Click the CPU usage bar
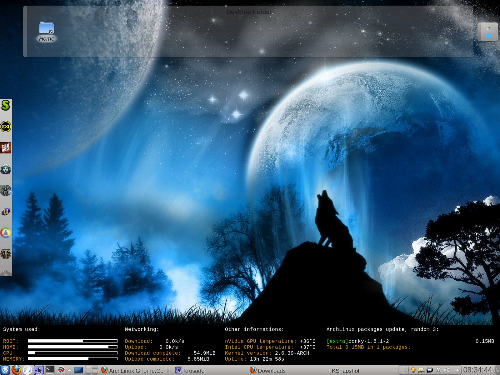The height and width of the screenshot is (375, 500). point(73,353)
